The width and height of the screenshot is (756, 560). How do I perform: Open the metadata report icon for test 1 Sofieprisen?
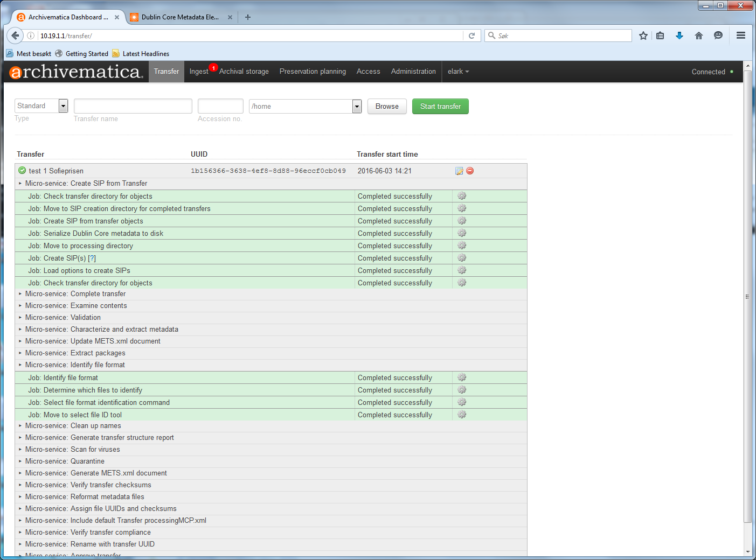(459, 171)
